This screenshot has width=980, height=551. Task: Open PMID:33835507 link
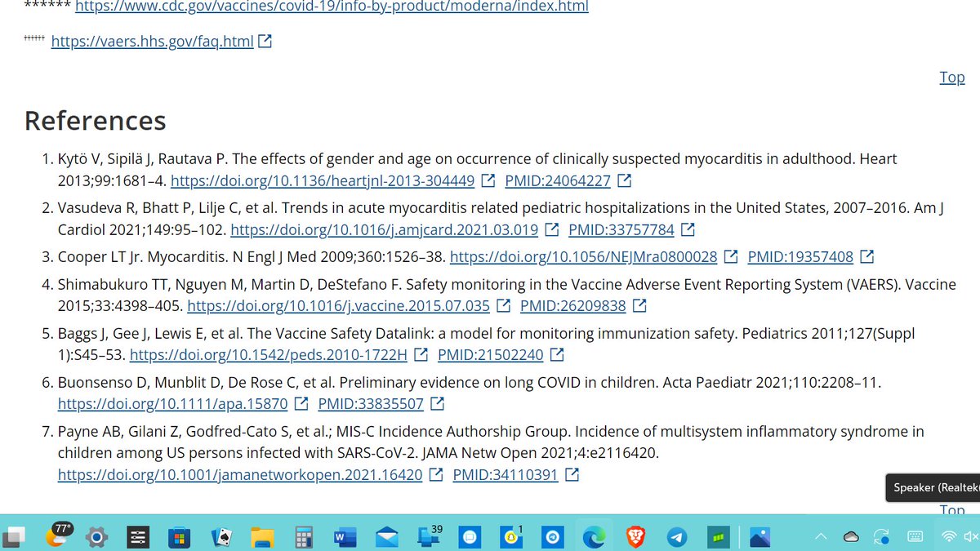pos(371,403)
